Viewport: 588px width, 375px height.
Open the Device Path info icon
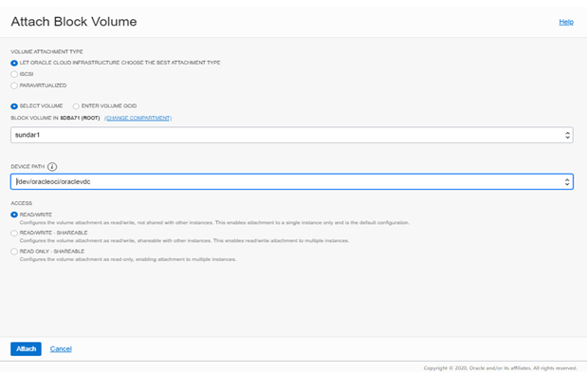click(52, 167)
